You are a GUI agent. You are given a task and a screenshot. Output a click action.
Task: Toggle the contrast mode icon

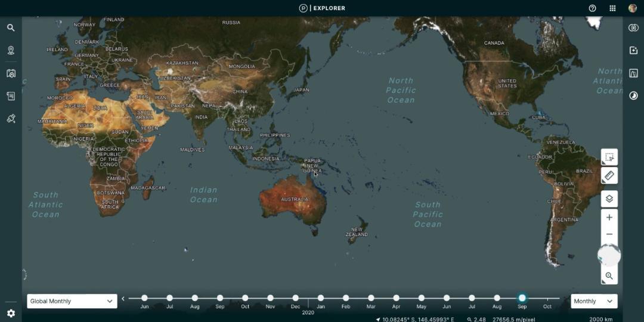coord(633,95)
